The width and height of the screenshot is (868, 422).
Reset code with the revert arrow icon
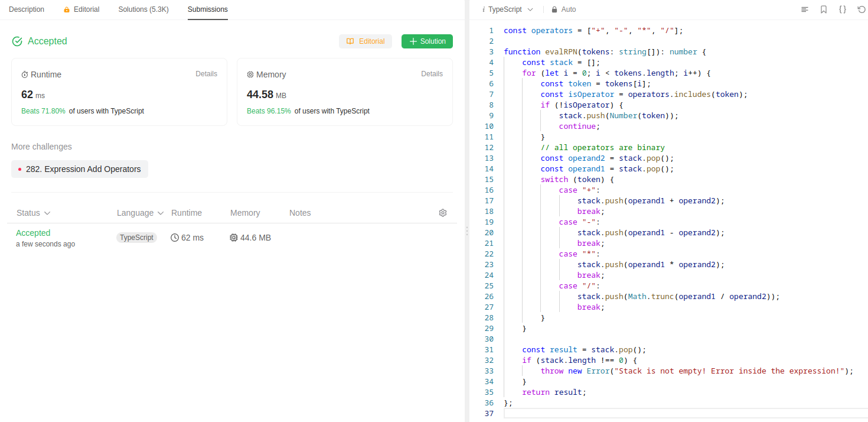pos(862,9)
